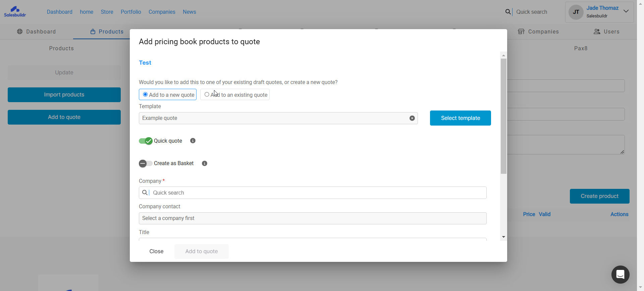This screenshot has width=644, height=291.
Task: Open Dashboard in the top navigation
Action: 60,12
